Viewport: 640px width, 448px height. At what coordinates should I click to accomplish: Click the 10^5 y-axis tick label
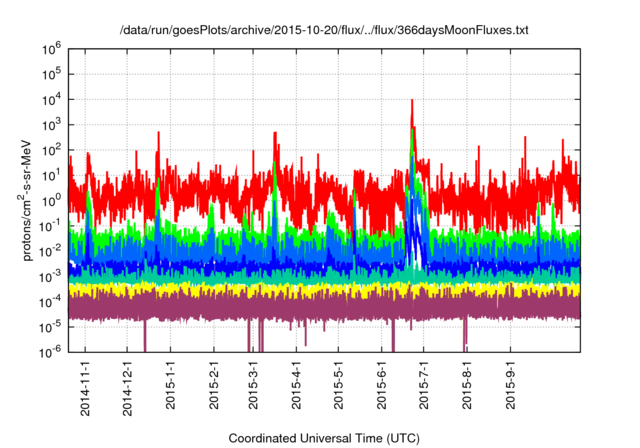[51, 74]
